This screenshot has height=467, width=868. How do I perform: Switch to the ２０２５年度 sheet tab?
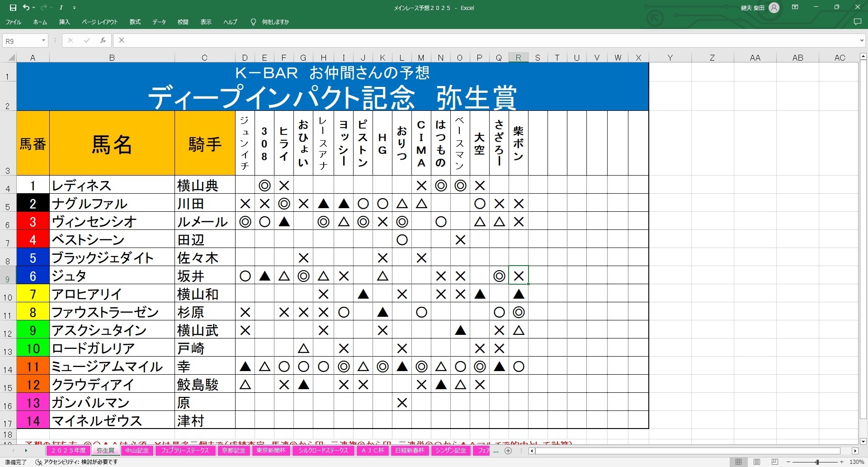point(68,451)
